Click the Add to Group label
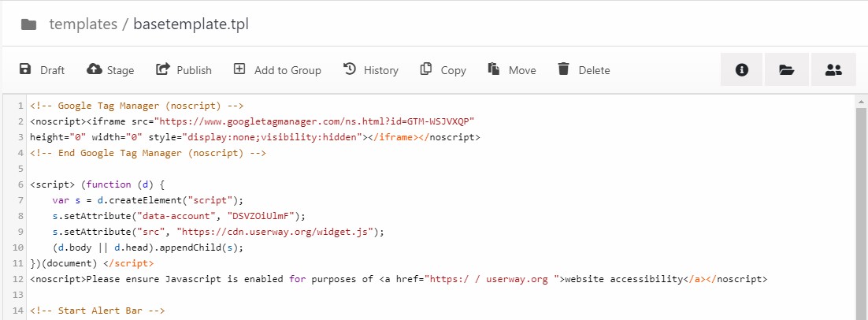 coord(287,70)
